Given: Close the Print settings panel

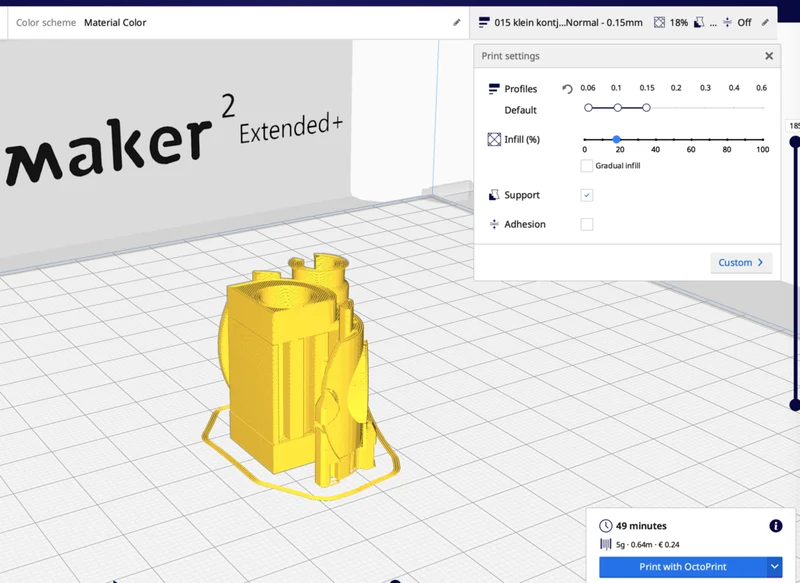Looking at the screenshot, I should [x=769, y=56].
